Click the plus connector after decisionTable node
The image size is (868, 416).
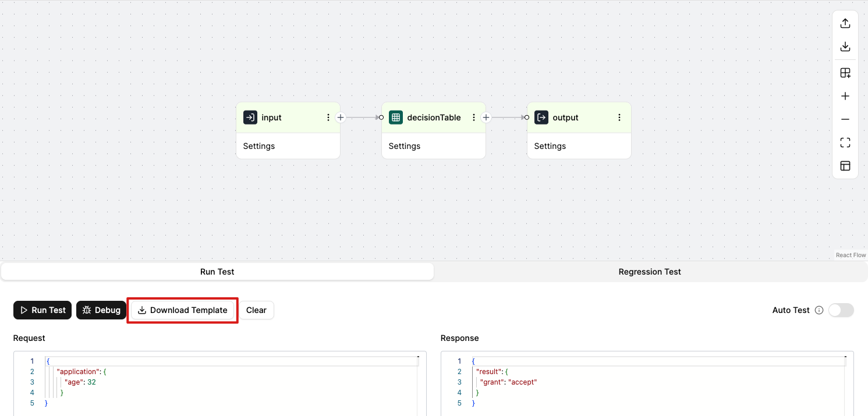coord(486,118)
